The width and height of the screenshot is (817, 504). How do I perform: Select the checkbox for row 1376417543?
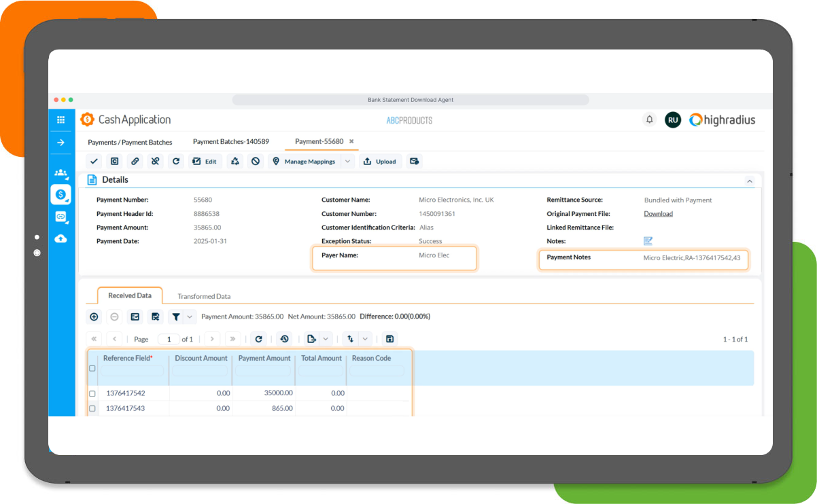[x=92, y=408]
